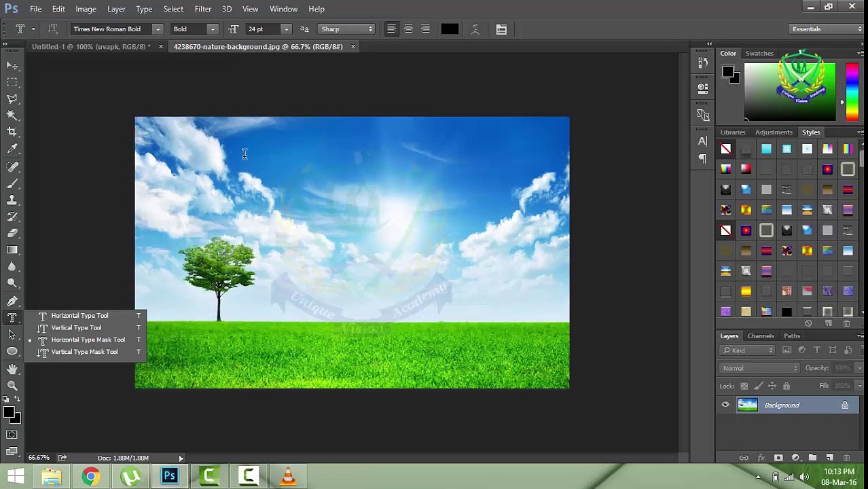This screenshot has height=489, width=868.
Task: Toggle Quick Mask mode
Action: point(12,435)
